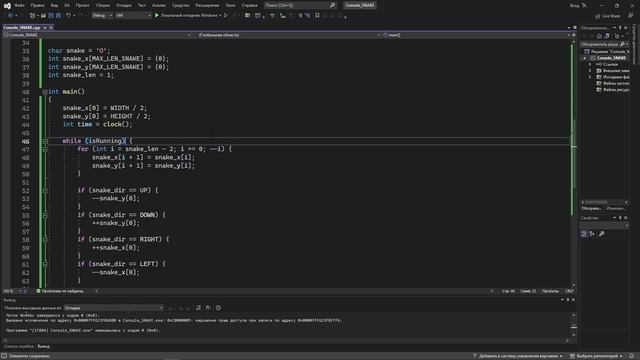Click the Live Share button

[608, 16]
